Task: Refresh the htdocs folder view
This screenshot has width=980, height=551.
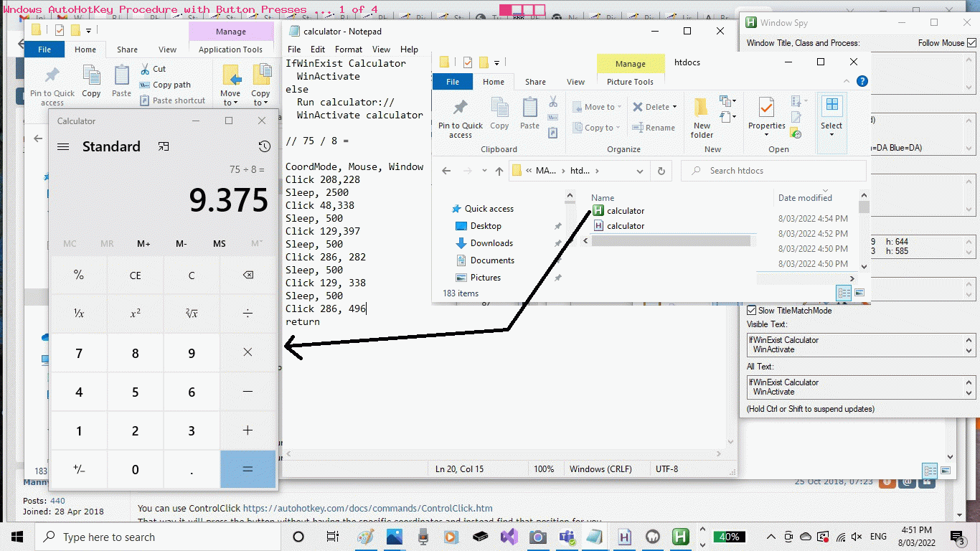Action: point(661,171)
